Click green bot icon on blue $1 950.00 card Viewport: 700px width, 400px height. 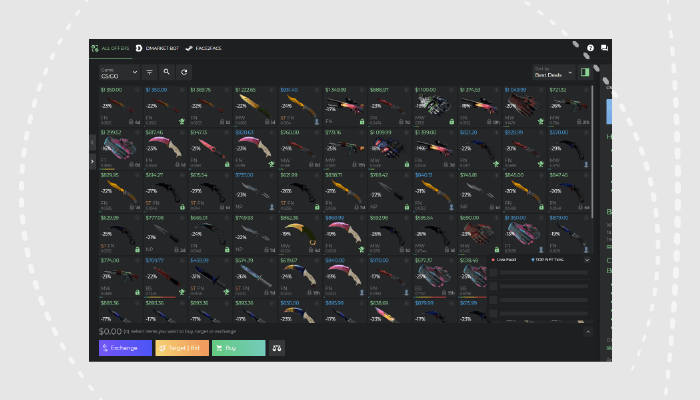[182, 121]
